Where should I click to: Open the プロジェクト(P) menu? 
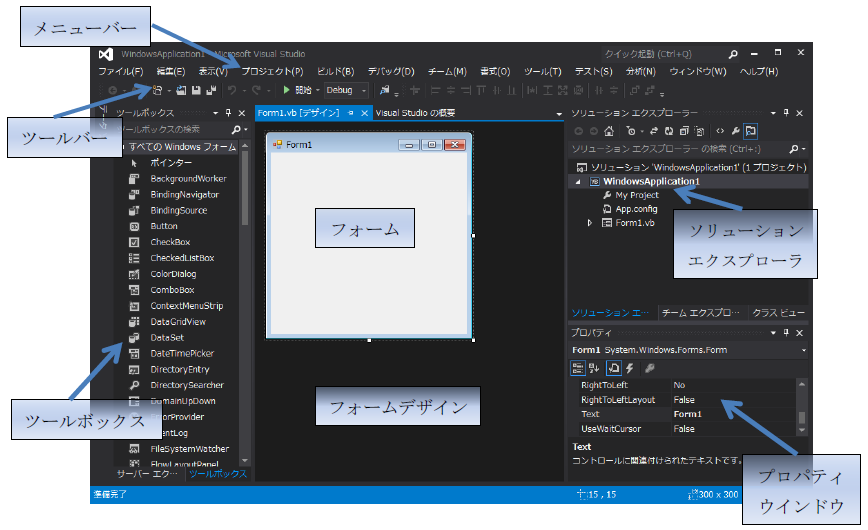coord(272,71)
